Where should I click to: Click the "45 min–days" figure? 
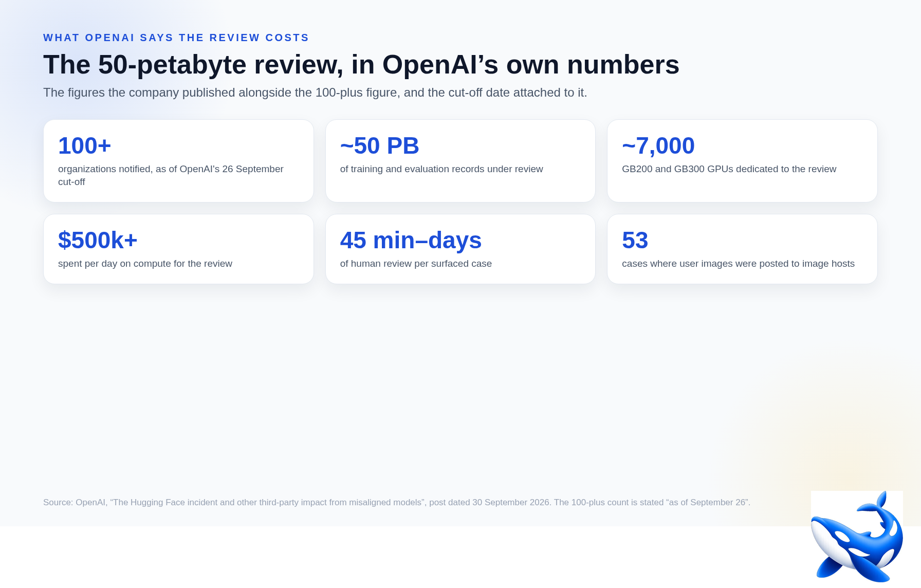click(x=411, y=241)
